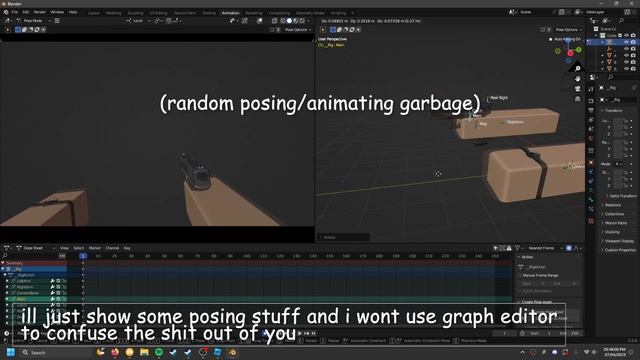Viewport: 640px width, 360px height.
Task: Click the pan hand viewport icon
Action: (578, 78)
